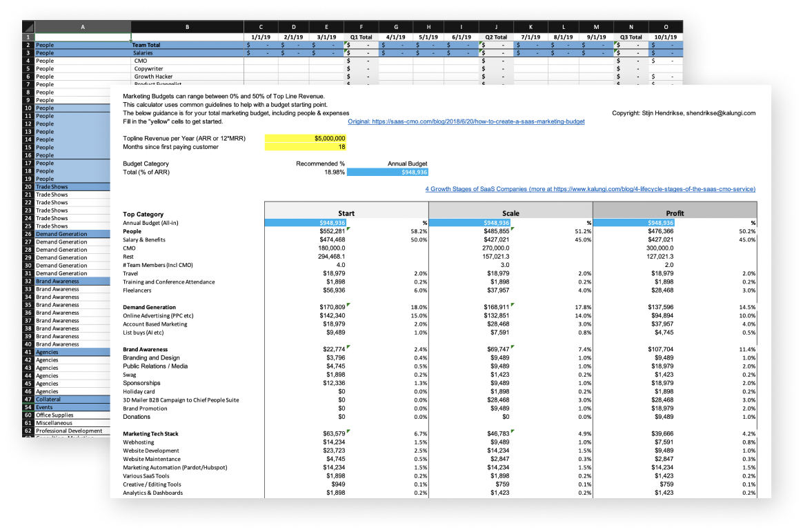
Task: Click the Profit stage column heading
Action: pos(675,213)
